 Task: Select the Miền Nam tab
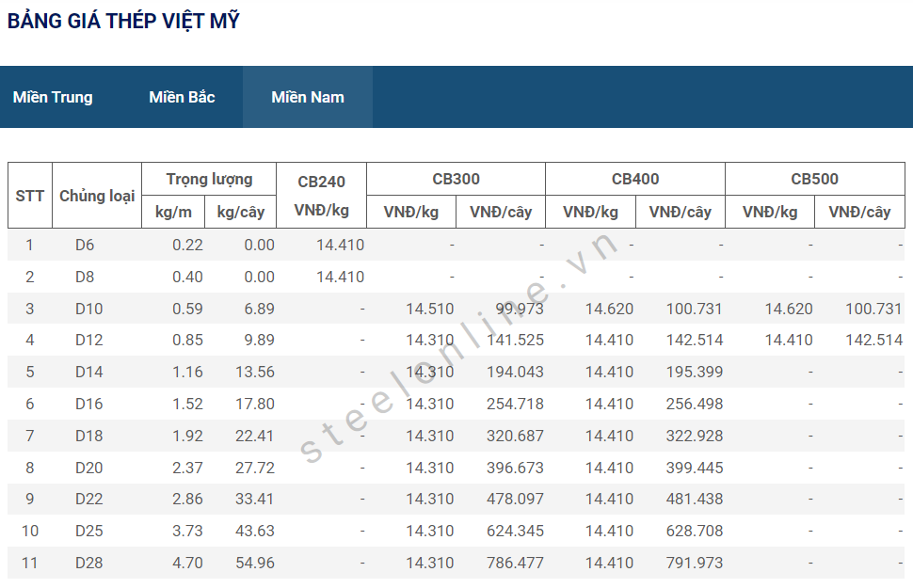pos(308,97)
